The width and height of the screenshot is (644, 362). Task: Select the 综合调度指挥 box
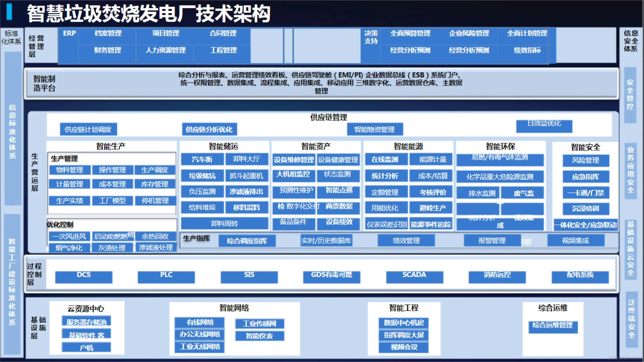pyautogui.click(x=247, y=241)
